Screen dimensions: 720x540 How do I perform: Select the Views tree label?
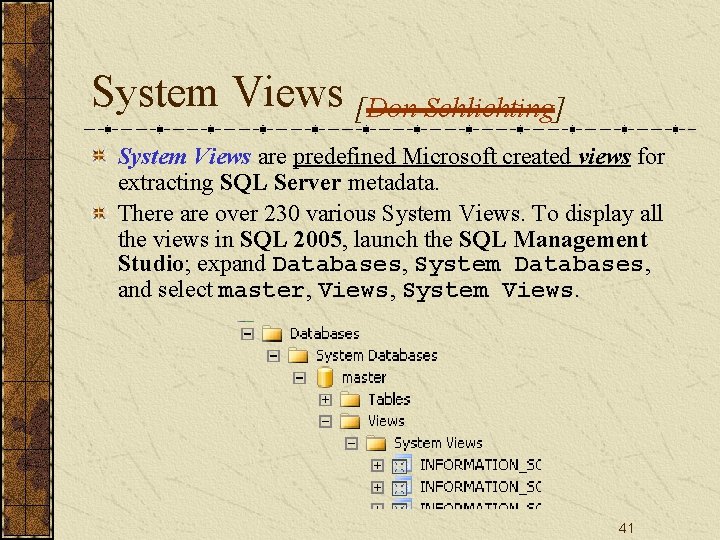[386, 421]
